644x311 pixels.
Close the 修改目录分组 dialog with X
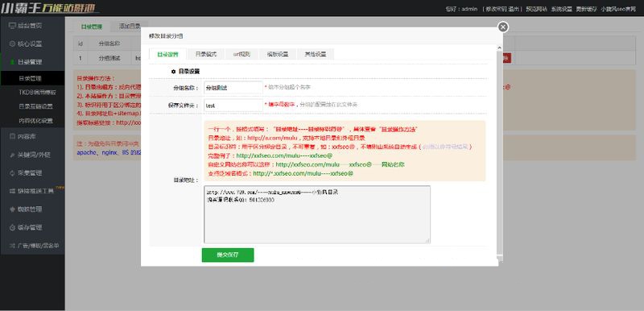502,27
